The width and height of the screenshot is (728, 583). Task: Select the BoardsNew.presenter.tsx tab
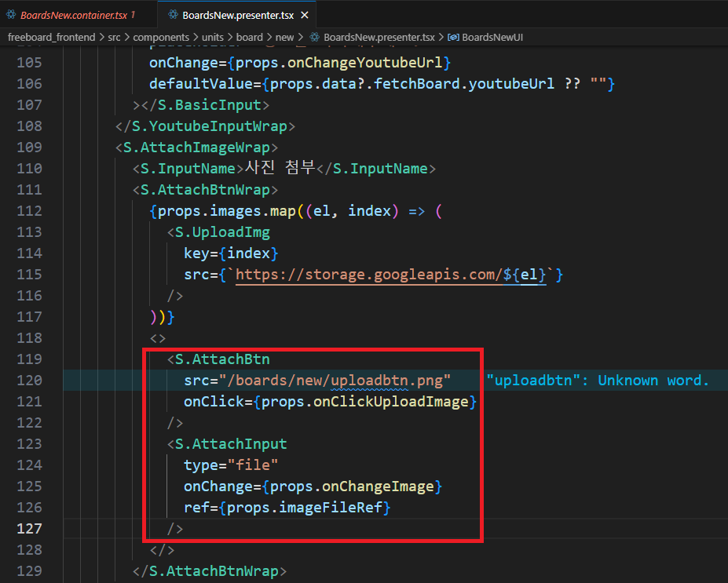point(237,15)
